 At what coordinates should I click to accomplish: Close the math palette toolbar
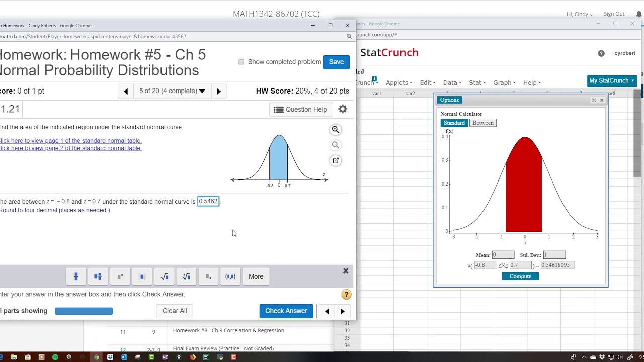(346, 271)
